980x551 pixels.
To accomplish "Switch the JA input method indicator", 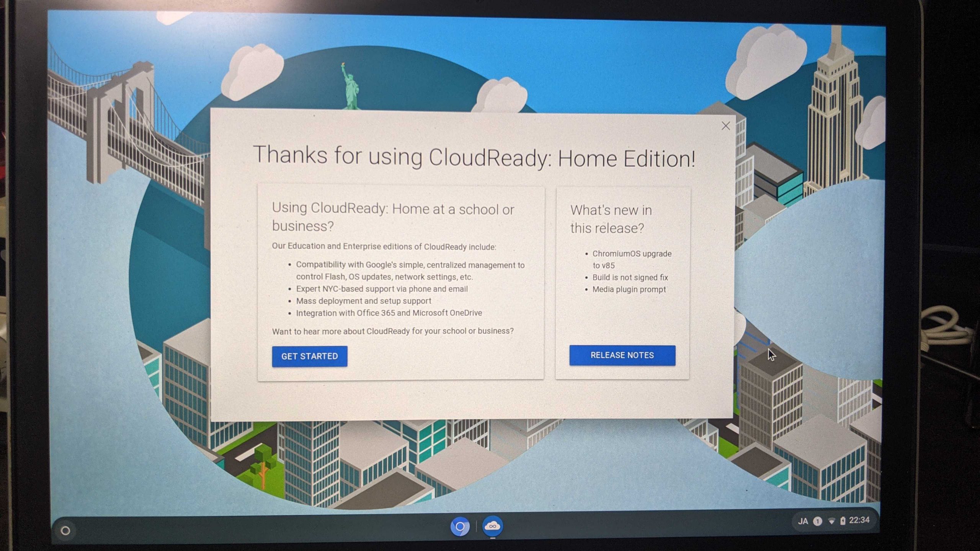I will [803, 521].
